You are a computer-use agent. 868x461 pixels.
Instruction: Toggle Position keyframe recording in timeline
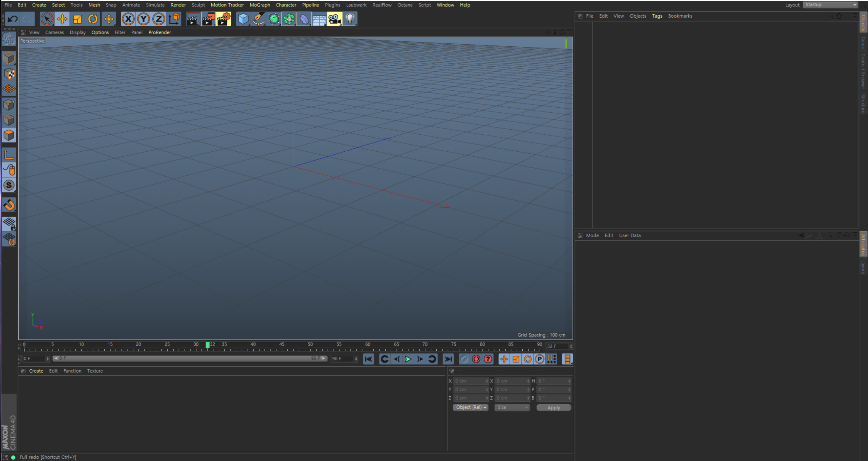tap(504, 359)
